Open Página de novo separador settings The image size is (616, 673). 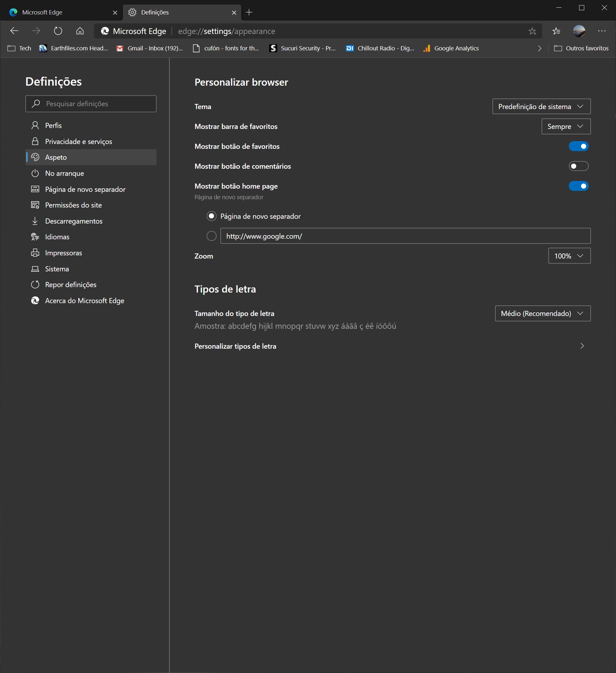click(91, 189)
